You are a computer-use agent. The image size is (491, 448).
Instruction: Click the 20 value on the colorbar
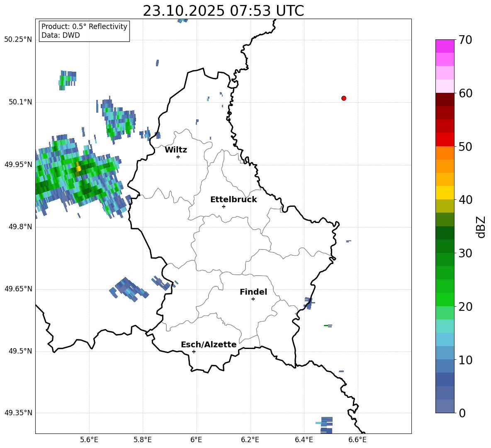[465, 306]
